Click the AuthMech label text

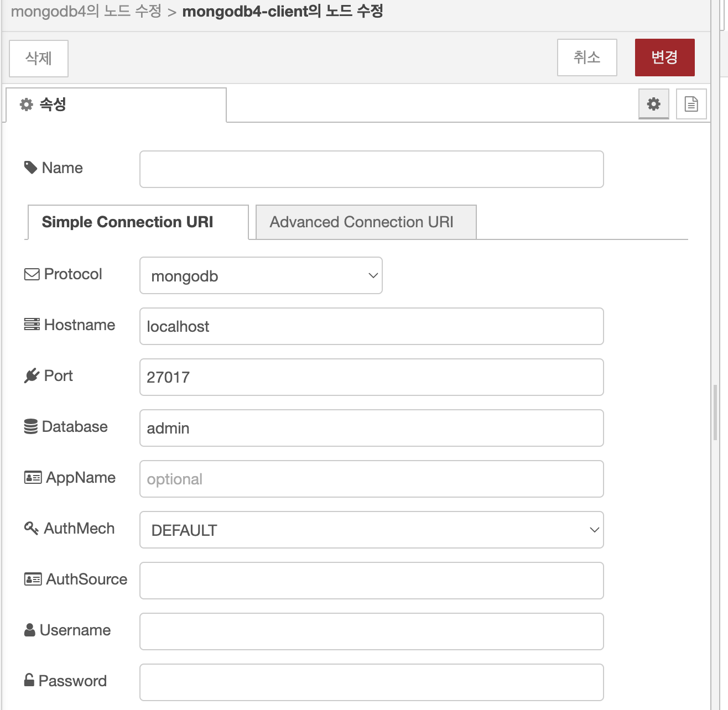(79, 528)
